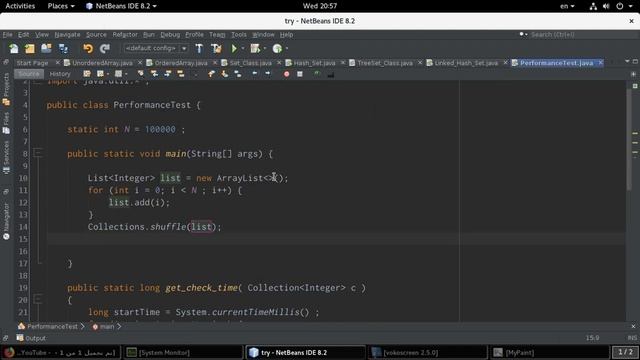Click the Comment editor toolbar icon
Viewport: 640px width, 360px height.
coord(317,74)
